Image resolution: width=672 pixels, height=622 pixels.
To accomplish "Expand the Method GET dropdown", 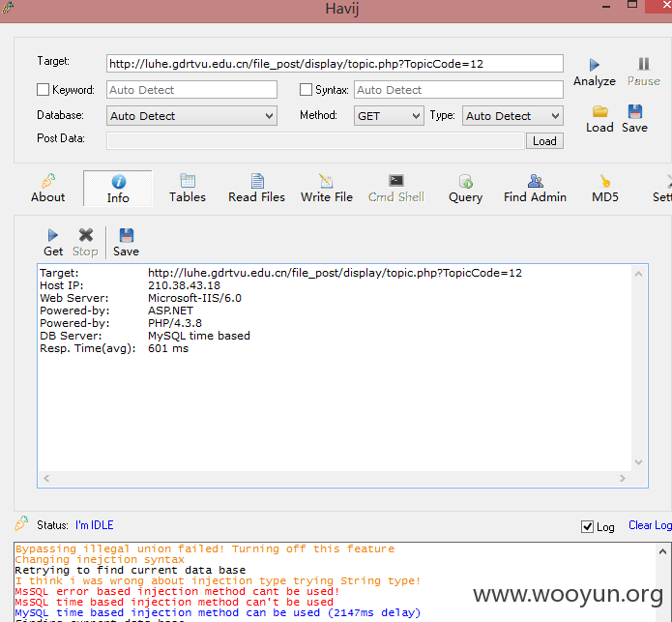I will 389,116.
